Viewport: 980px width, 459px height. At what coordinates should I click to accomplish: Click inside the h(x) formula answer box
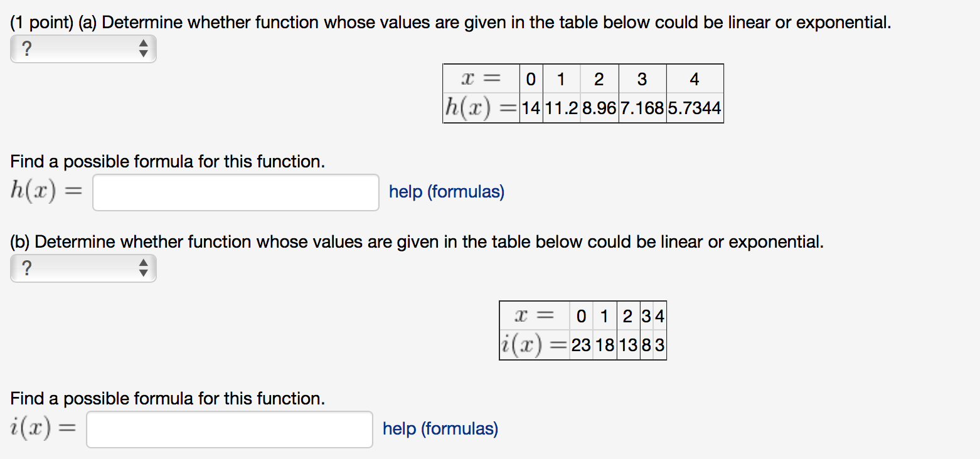coord(235,192)
